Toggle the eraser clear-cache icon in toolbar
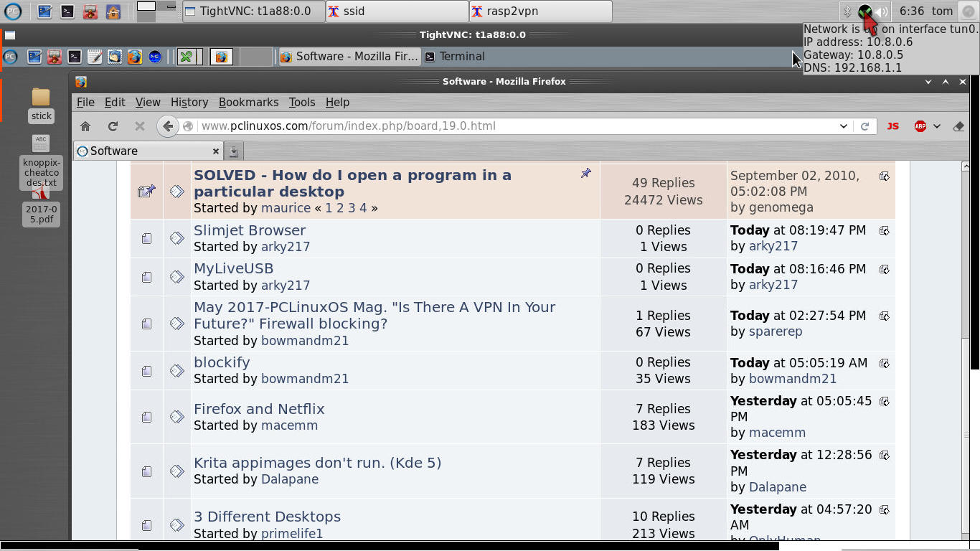The height and width of the screenshot is (551, 980). coord(958,126)
